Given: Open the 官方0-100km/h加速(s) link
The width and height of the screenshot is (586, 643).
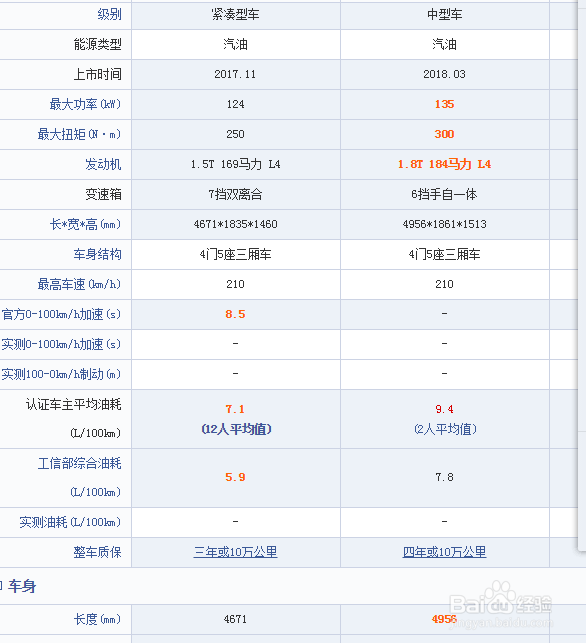Looking at the screenshot, I should (x=61, y=315).
